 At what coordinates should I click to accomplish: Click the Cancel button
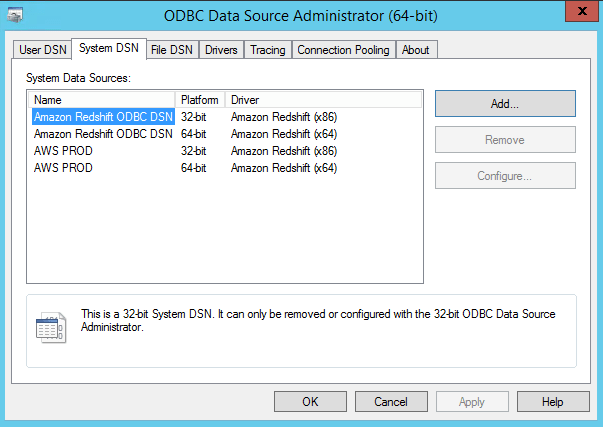pos(391,402)
